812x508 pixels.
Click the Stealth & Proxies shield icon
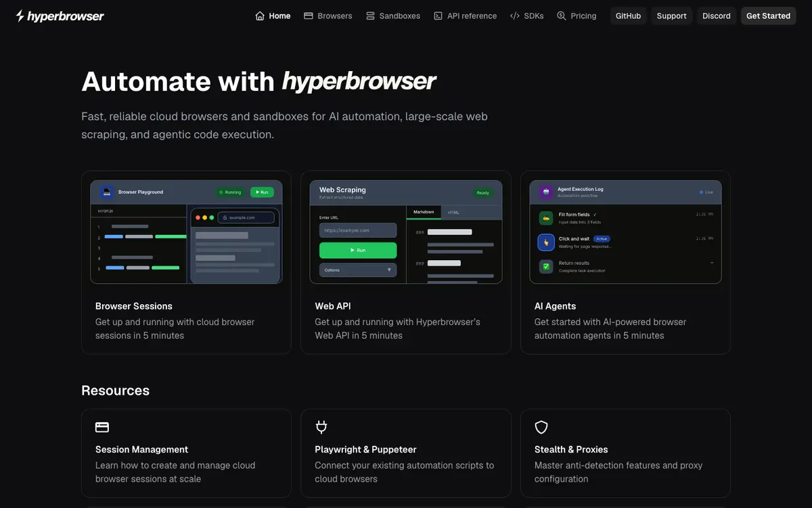pos(541,427)
